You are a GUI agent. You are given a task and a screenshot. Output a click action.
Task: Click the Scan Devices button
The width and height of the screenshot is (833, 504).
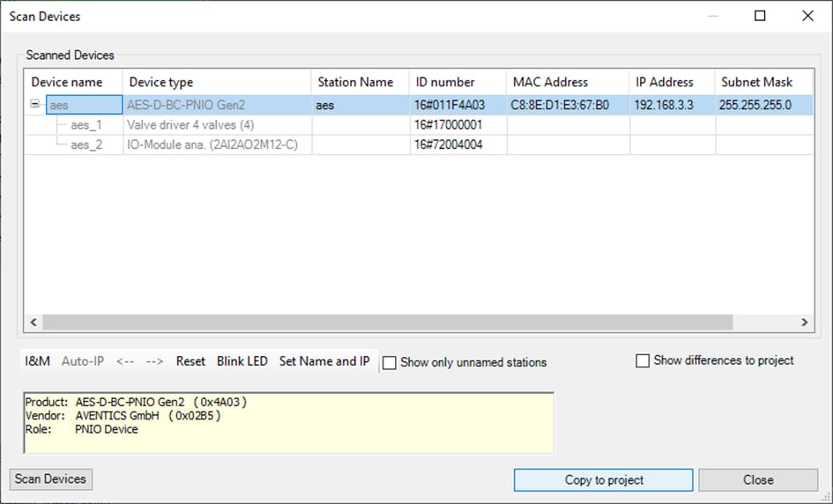(50, 479)
